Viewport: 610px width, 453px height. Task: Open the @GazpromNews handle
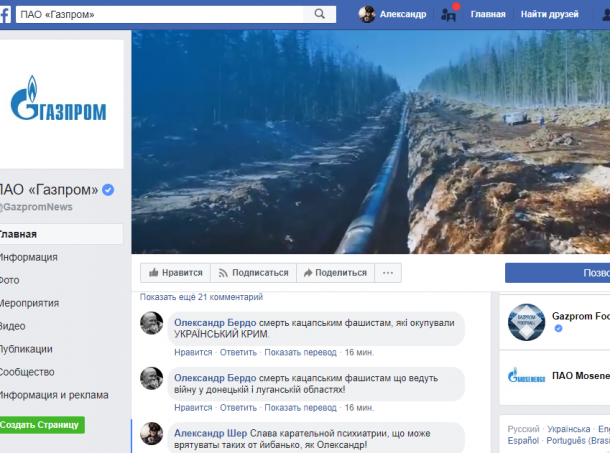pyautogui.click(x=36, y=207)
